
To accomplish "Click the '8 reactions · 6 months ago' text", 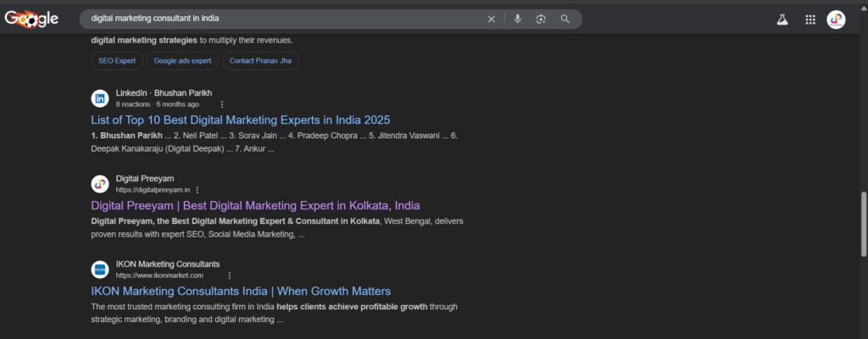I will 157,104.
